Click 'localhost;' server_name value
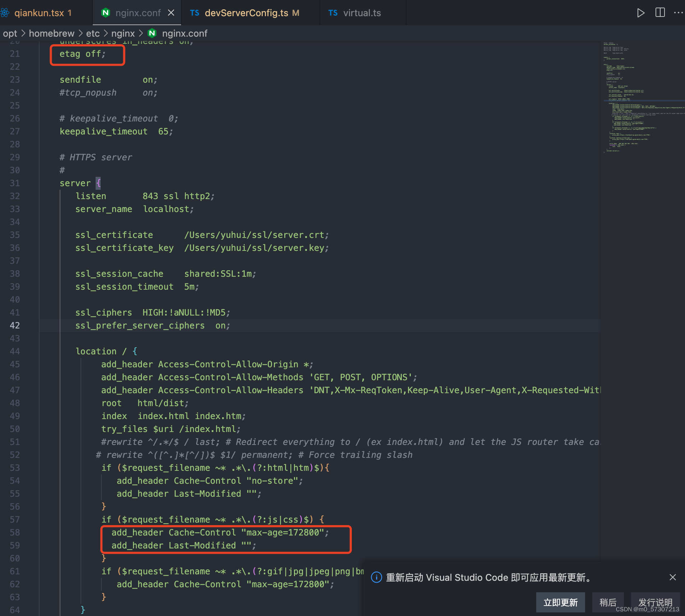The width and height of the screenshot is (685, 616). point(168,209)
